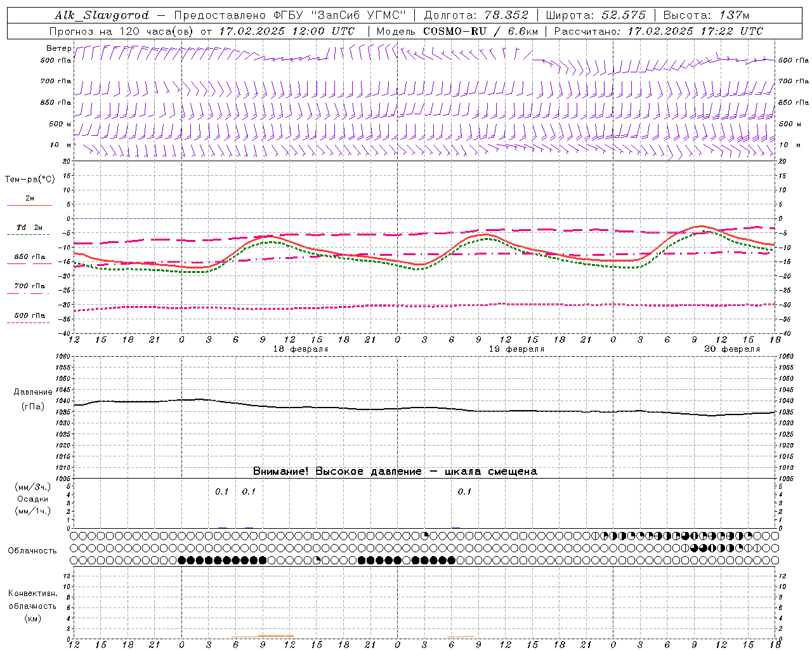Select the 20 февраля date label
Screen dimensions: 812x650
(x=732, y=349)
